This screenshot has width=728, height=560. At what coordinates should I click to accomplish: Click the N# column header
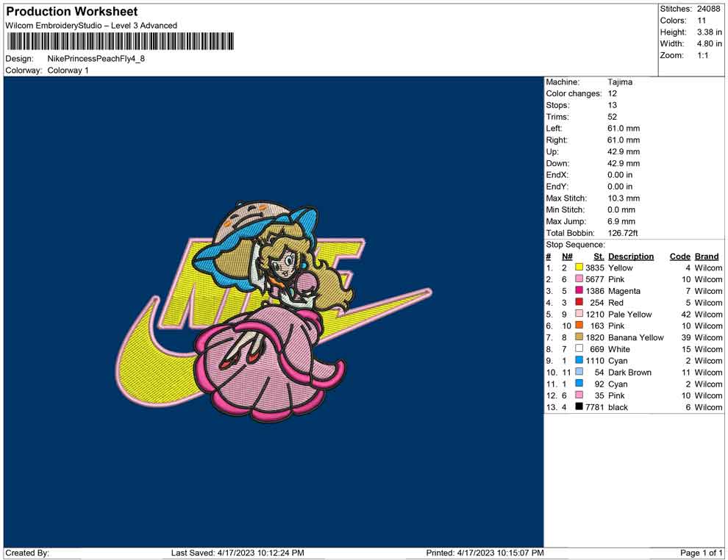coord(567,256)
